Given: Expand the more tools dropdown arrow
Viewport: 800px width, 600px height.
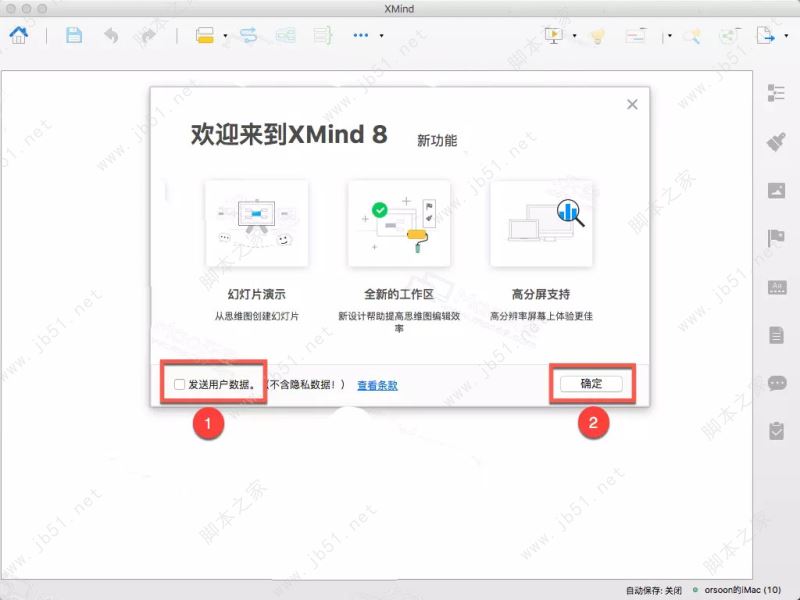Looking at the screenshot, I should coord(381,36).
